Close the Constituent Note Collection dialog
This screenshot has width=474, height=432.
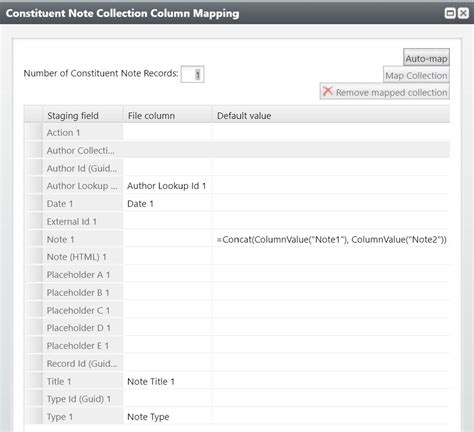point(463,13)
